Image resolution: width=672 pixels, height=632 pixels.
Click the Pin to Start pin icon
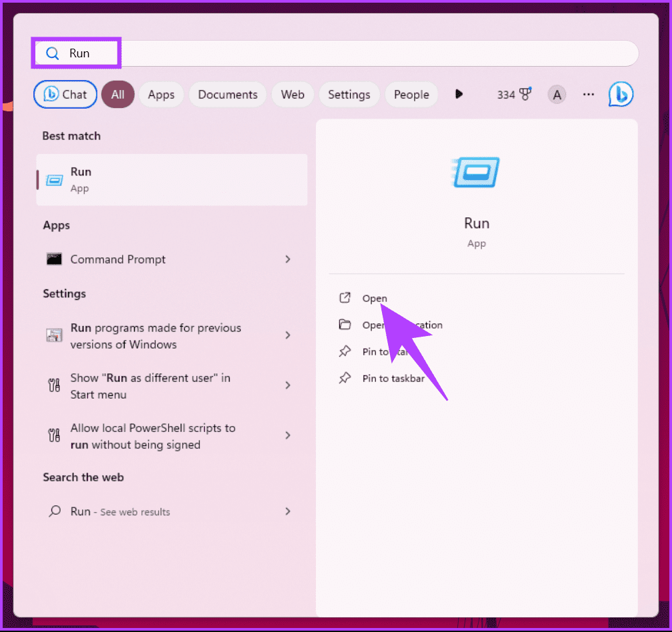(345, 351)
